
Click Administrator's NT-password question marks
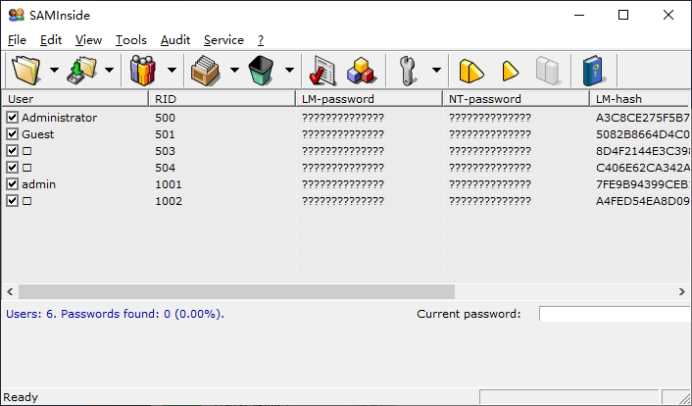click(x=490, y=117)
